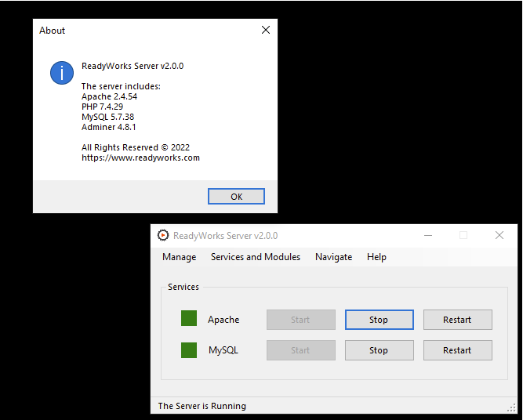The width and height of the screenshot is (523, 420).
Task: Open the Services and Modules menu
Action: [x=256, y=257]
